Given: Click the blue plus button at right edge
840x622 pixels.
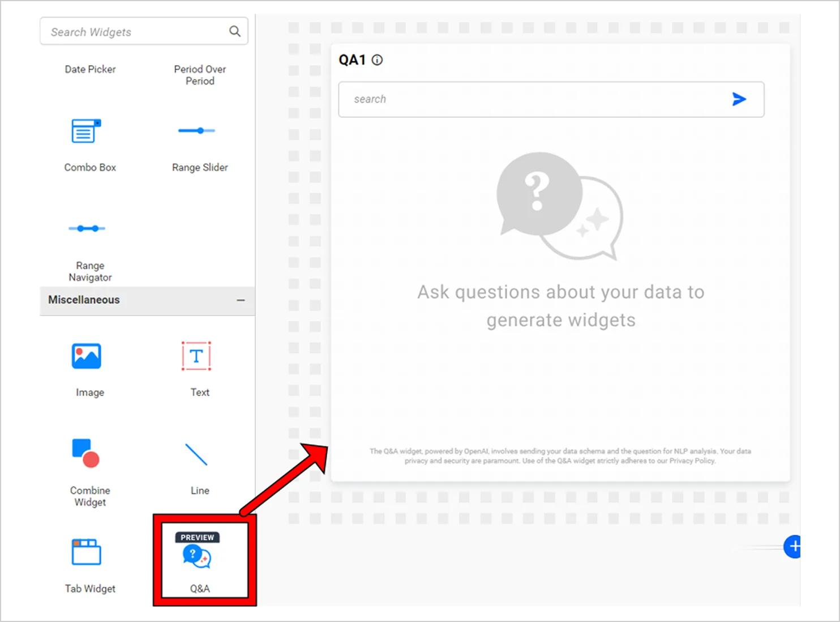Looking at the screenshot, I should coord(792,547).
